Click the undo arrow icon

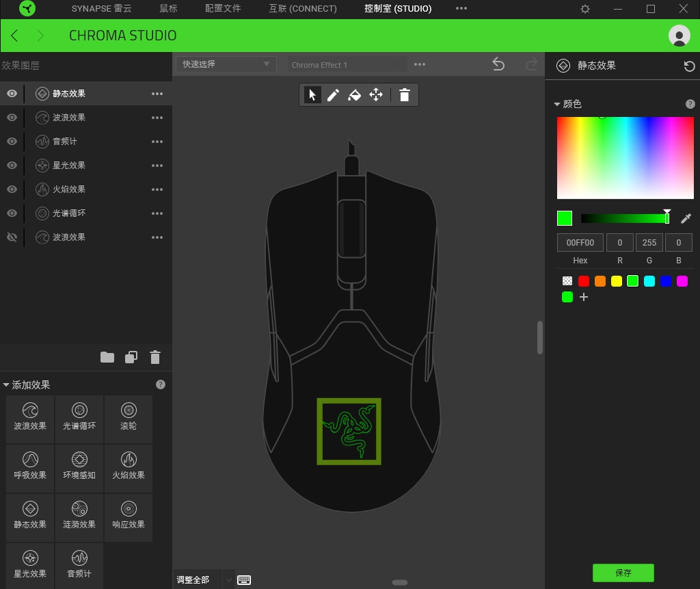pyautogui.click(x=498, y=64)
